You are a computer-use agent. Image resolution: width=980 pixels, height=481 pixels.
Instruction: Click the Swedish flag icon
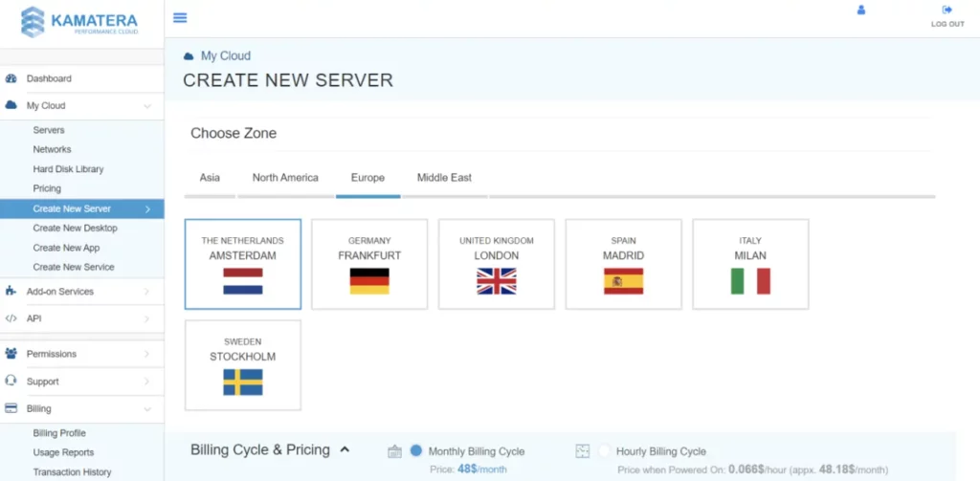click(x=243, y=383)
